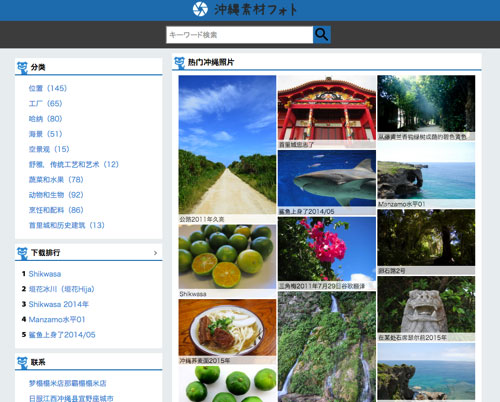Viewport: 500px width, 402px height.
Task: Open the sunlit tree-lined path photo
Action: 426,104
